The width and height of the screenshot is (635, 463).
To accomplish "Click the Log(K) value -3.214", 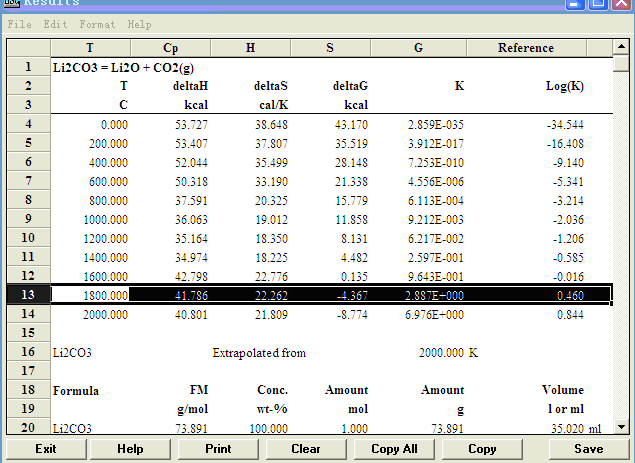I will pyautogui.click(x=568, y=201).
